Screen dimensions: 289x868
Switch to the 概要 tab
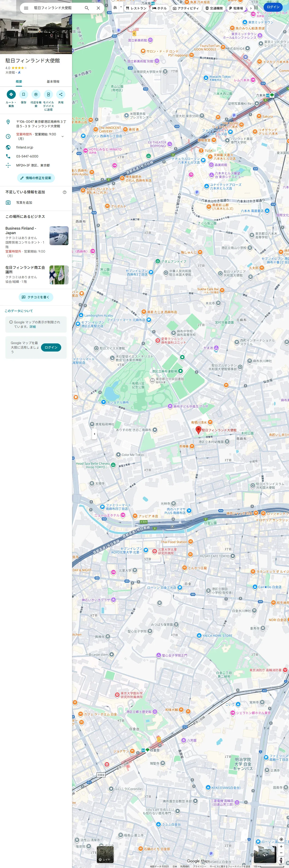coord(19,82)
